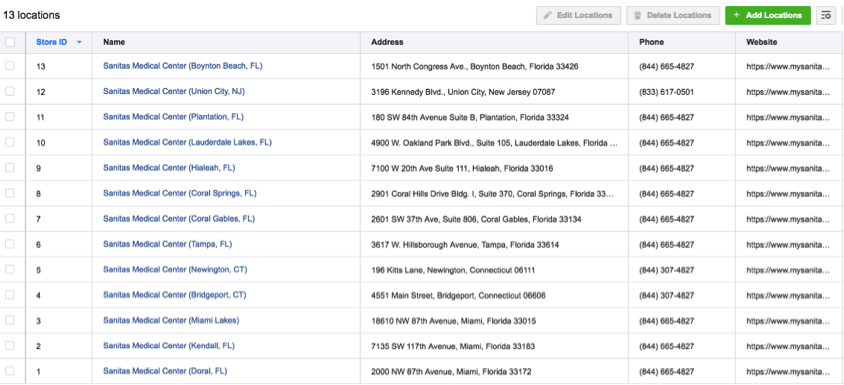
Task: Tick the Hialeah, FL row checkbox
Action: tap(10, 167)
